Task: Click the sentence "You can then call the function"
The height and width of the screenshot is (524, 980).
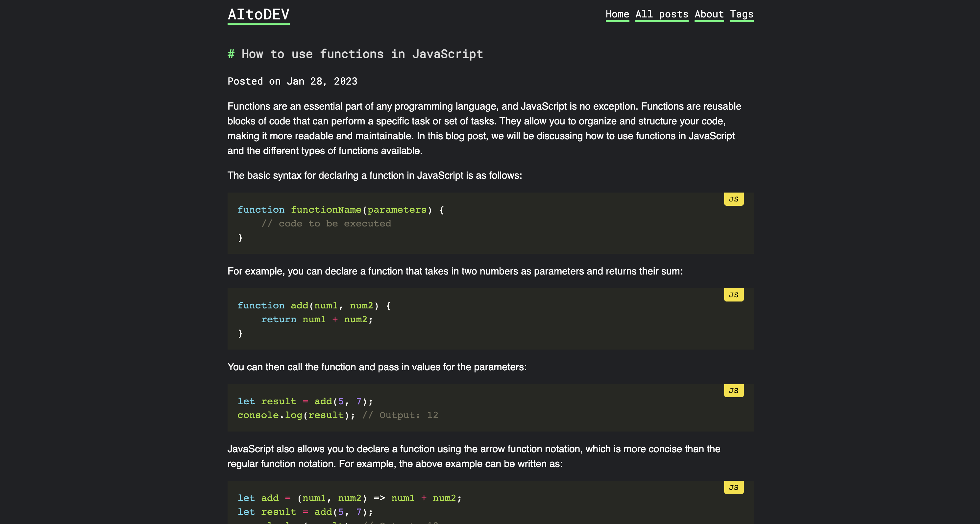Action: [377, 367]
